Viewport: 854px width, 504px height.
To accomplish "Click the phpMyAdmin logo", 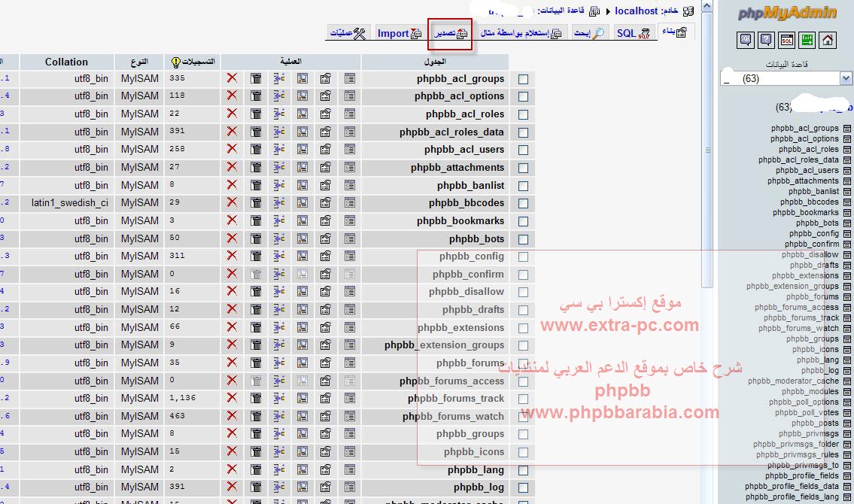I will [x=787, y=13].
